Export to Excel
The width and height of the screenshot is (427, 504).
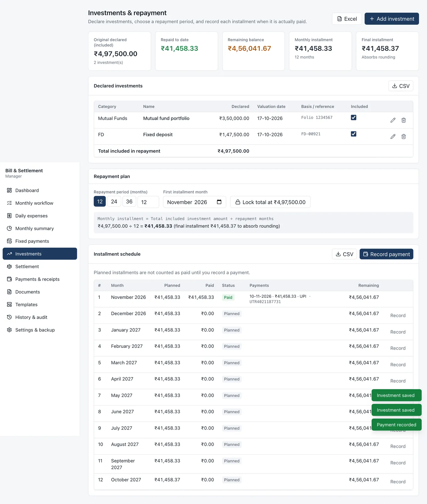click(347, 19)
